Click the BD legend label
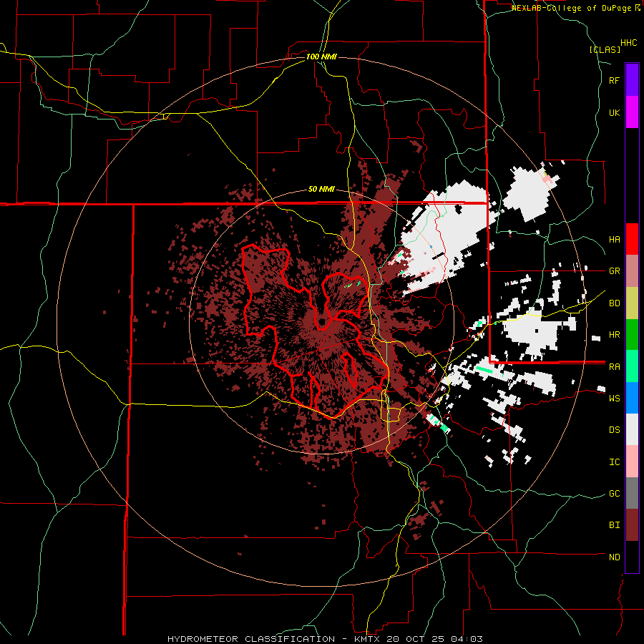Viewport: 644px width, 644px height. coord(614,303)
